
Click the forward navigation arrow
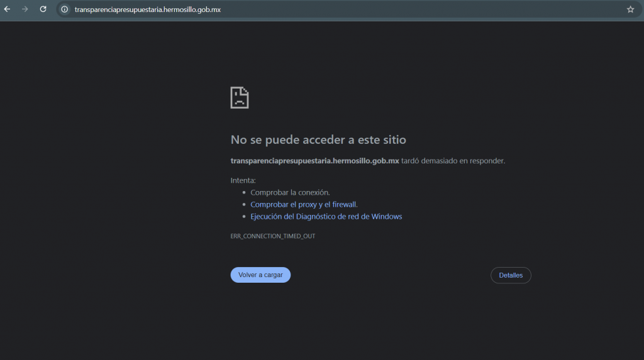[25, 9]
